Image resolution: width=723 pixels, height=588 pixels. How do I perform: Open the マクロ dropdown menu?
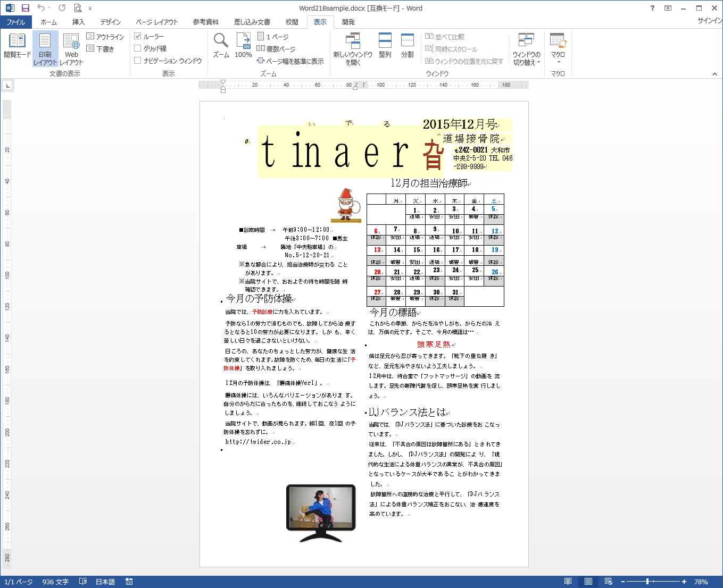click(x=558, y=49)
